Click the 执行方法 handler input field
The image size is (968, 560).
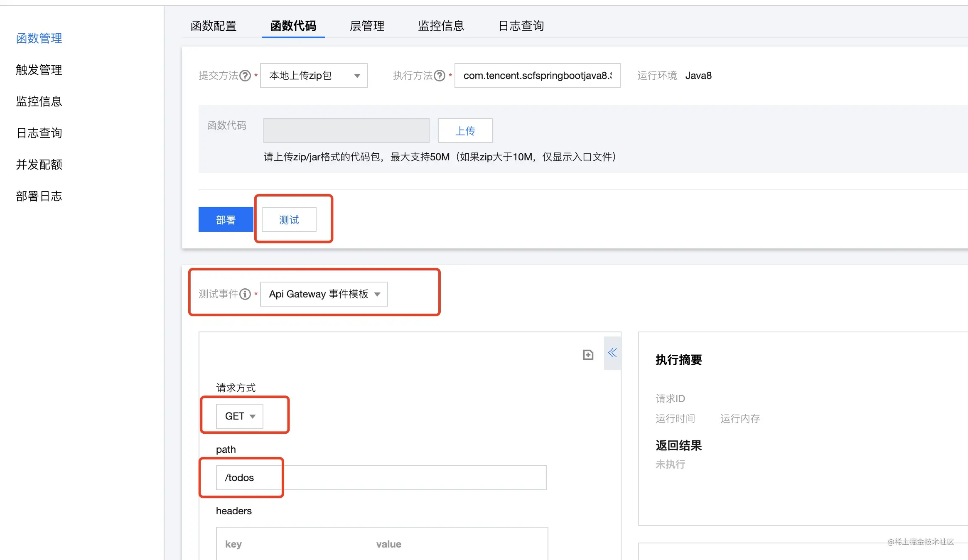tap(538, 76)
